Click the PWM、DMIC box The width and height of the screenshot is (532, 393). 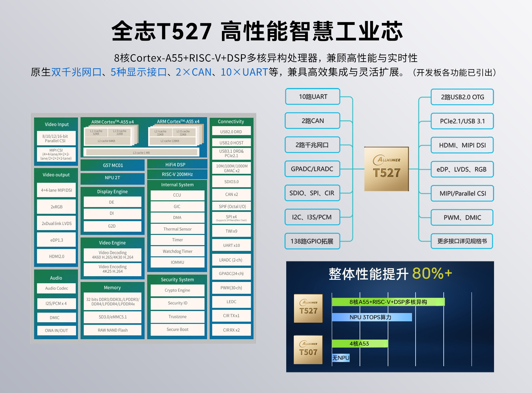click(x=462, y=217)
